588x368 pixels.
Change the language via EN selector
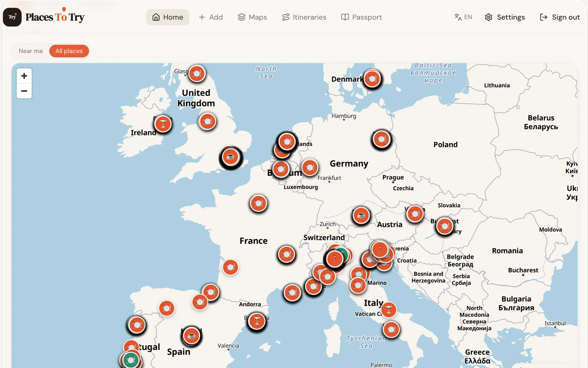tap(463, 17)
